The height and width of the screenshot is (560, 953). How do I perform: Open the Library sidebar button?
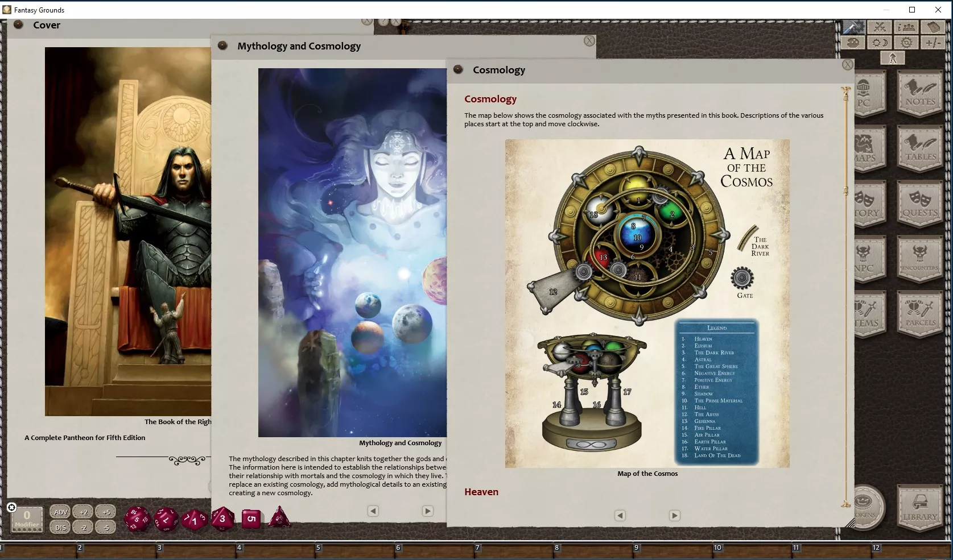(920, 507)
